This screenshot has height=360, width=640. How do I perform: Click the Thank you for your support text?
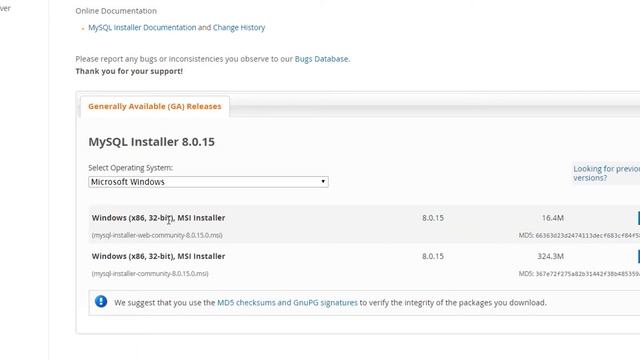[129, 71]
